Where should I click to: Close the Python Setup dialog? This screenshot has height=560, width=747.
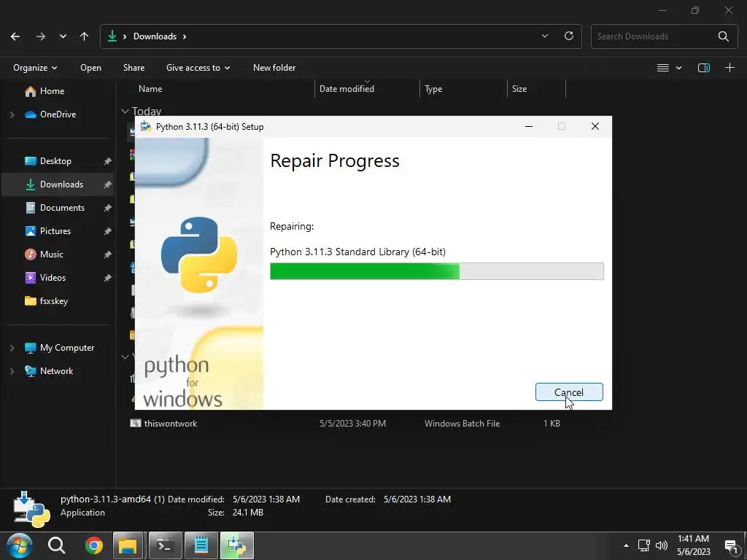click(x=595, y=126)
